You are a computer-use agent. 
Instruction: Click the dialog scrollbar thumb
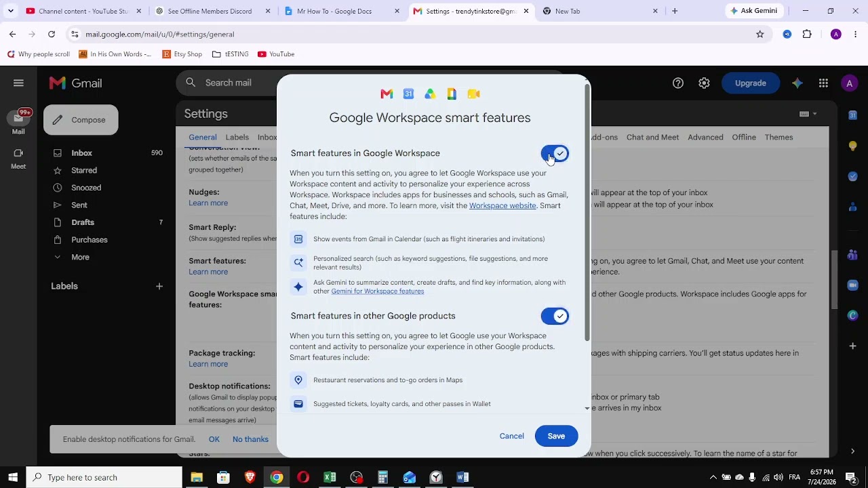pos(587,213)
